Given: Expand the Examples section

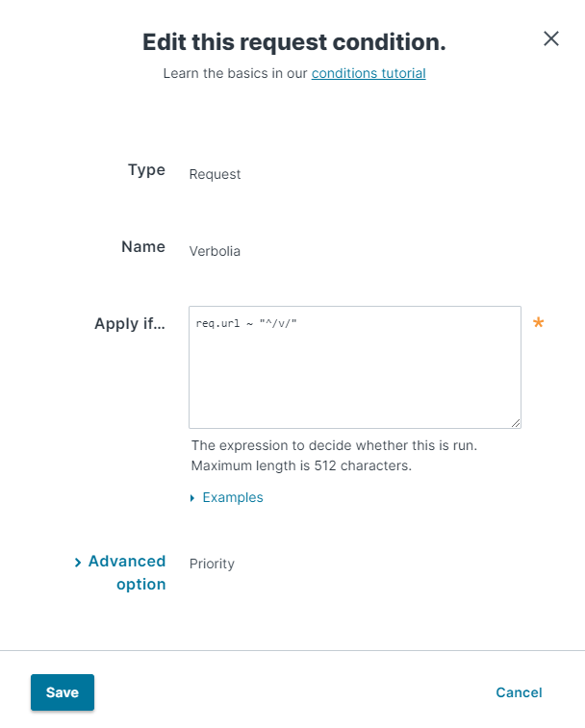Looking at the screenshot, I should (232, 497).
